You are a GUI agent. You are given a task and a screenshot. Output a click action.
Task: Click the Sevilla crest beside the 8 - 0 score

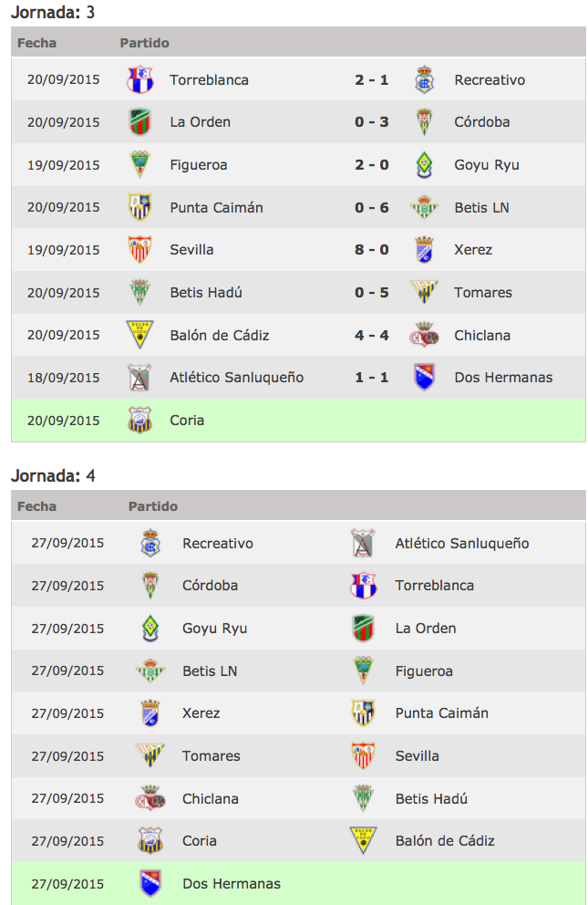139,249
